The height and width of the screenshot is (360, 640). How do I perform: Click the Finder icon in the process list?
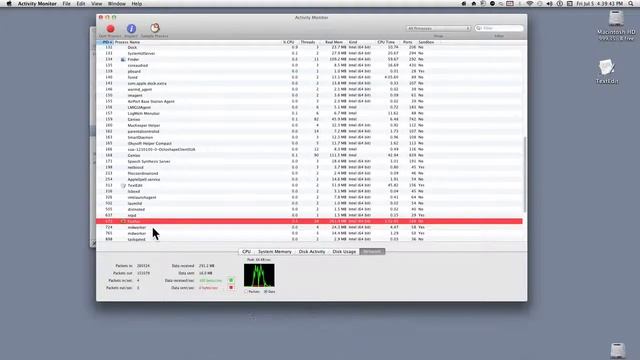tap(123, 60)
